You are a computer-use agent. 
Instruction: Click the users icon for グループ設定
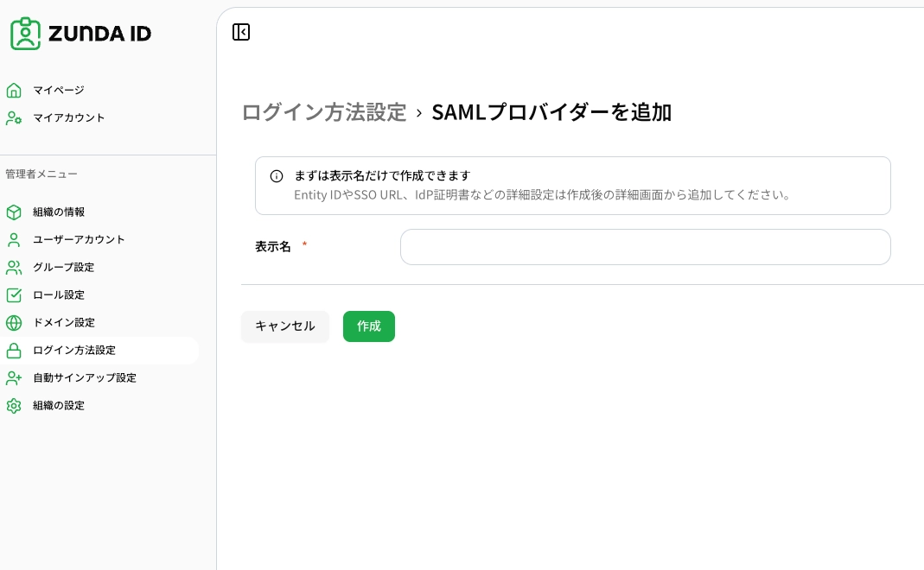[14, 268]
